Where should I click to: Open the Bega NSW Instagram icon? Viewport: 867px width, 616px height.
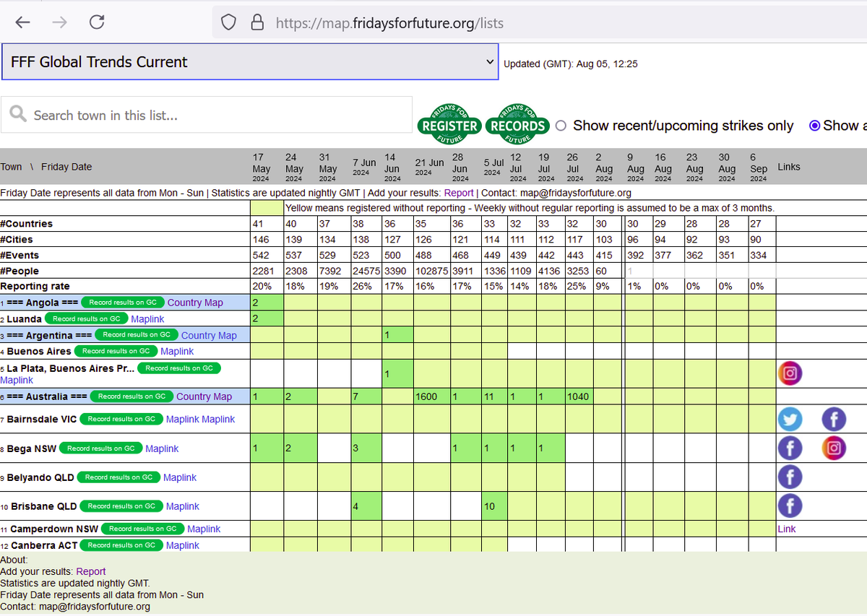click(834, 448)
